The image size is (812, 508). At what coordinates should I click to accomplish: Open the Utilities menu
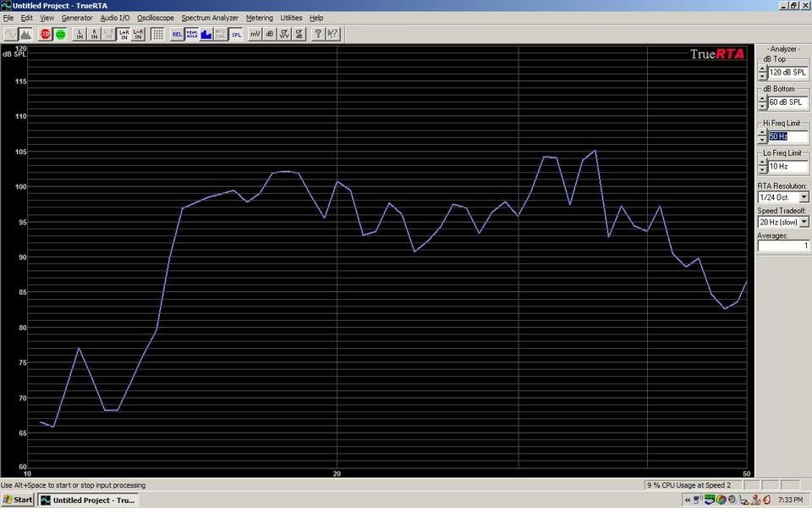291,18
